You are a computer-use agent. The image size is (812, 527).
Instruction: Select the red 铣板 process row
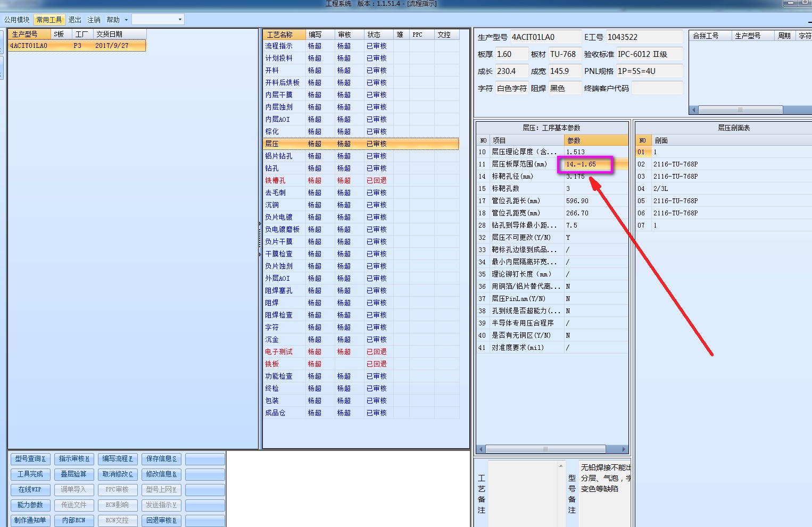tap(361, 364)
